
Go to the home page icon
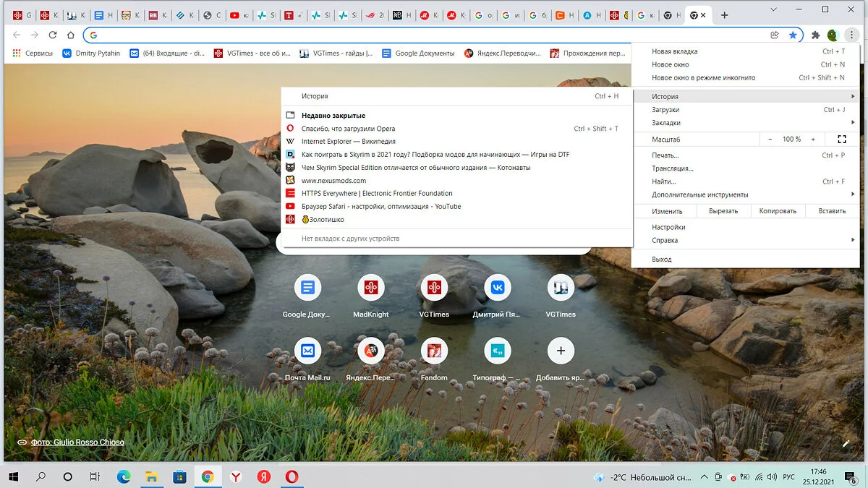tap(70, 35)
